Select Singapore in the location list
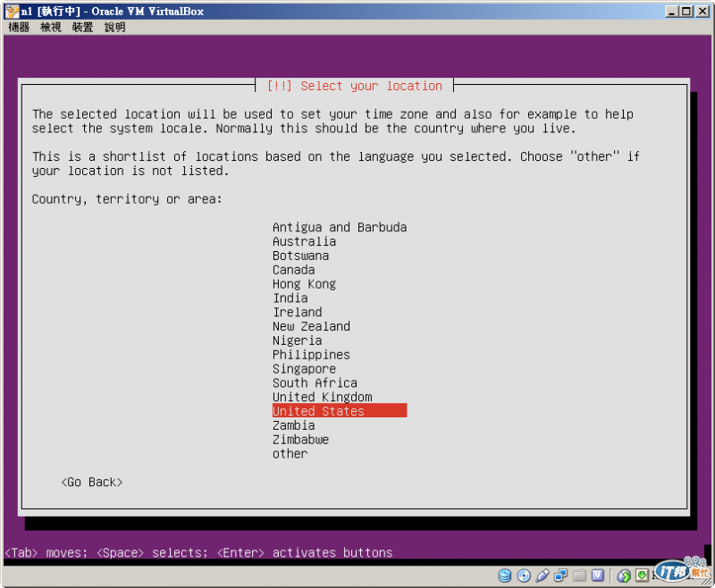The width and height of the screenshot is (715, 588). tap(304, 368)
